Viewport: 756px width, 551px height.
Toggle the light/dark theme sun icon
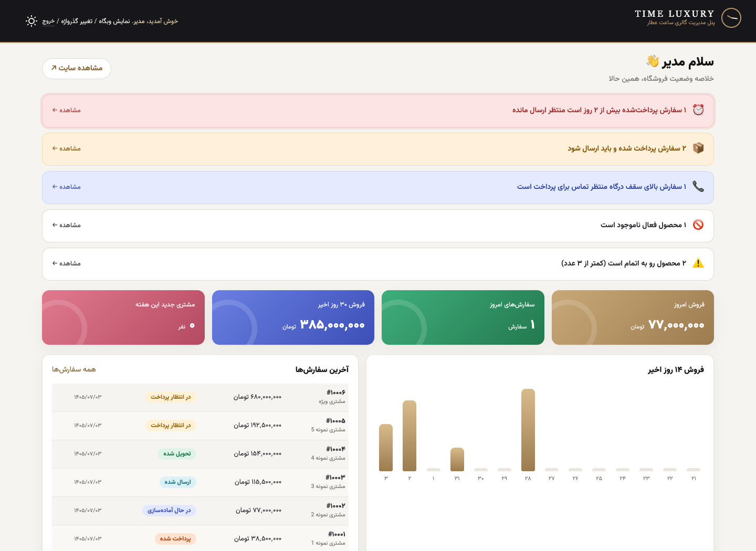coord(31,21)
